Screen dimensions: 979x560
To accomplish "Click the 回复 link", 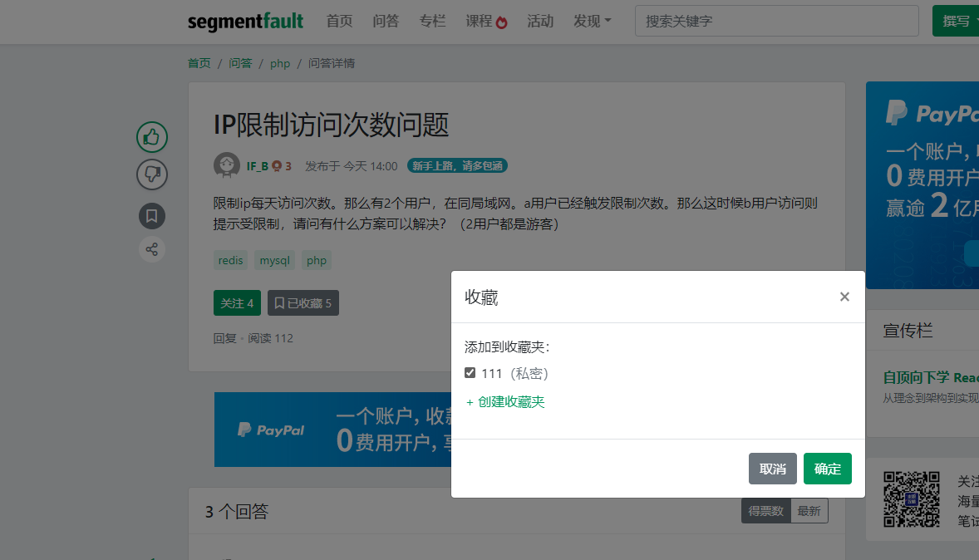I will coord(224,338).
